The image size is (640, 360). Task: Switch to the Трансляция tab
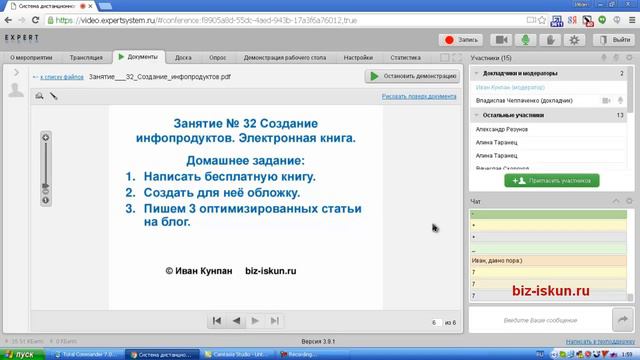pyautogui.click(x=86, y=58)
